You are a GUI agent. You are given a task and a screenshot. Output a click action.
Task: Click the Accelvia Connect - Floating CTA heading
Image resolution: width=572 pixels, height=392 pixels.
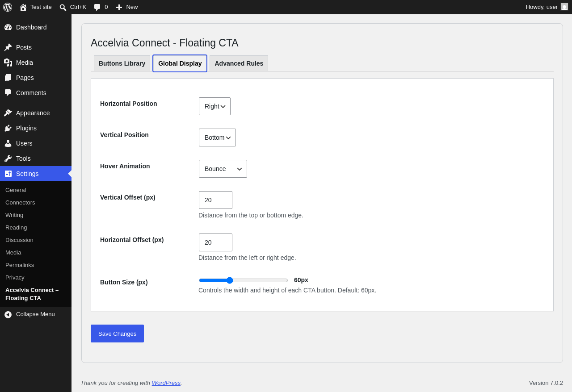[x=164, y=43]
